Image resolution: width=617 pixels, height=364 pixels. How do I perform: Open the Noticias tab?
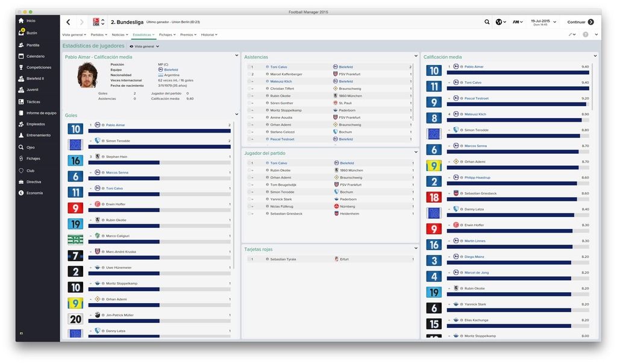120,34
